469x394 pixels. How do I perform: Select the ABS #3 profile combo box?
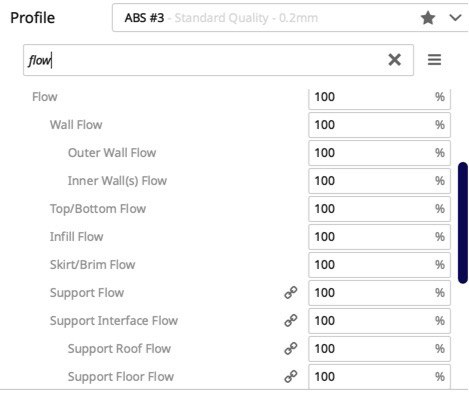point(290,18)
